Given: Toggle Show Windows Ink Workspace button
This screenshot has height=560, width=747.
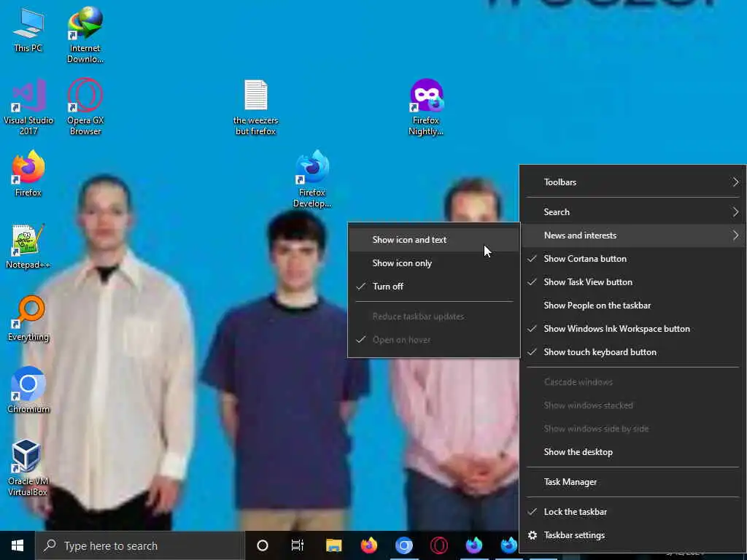Looking at the screenshot, I should click(632, 329).
